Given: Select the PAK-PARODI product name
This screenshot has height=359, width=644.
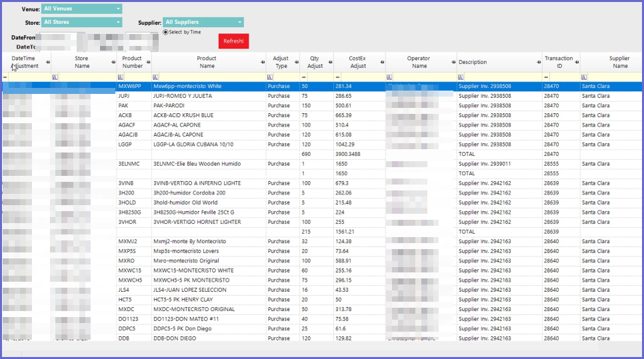Looking at the screenshot, I should (169, 105).
